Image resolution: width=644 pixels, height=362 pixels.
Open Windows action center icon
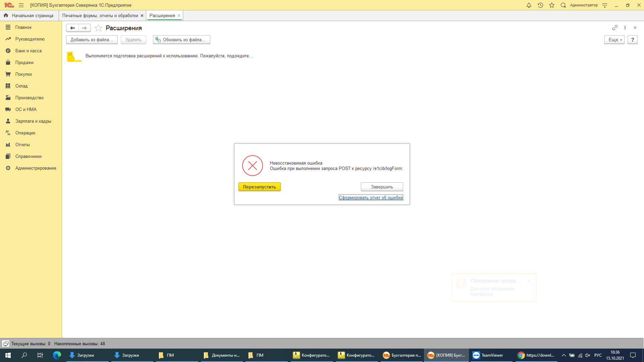pos(633,355)
